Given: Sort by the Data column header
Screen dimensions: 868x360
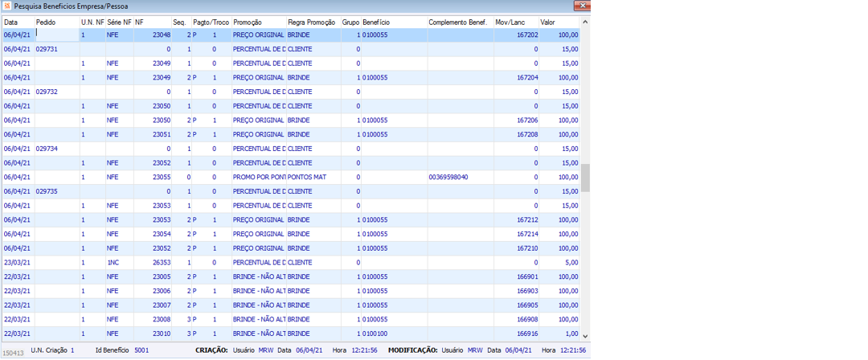Looking at the screenshot, I should tap(18, 22).
